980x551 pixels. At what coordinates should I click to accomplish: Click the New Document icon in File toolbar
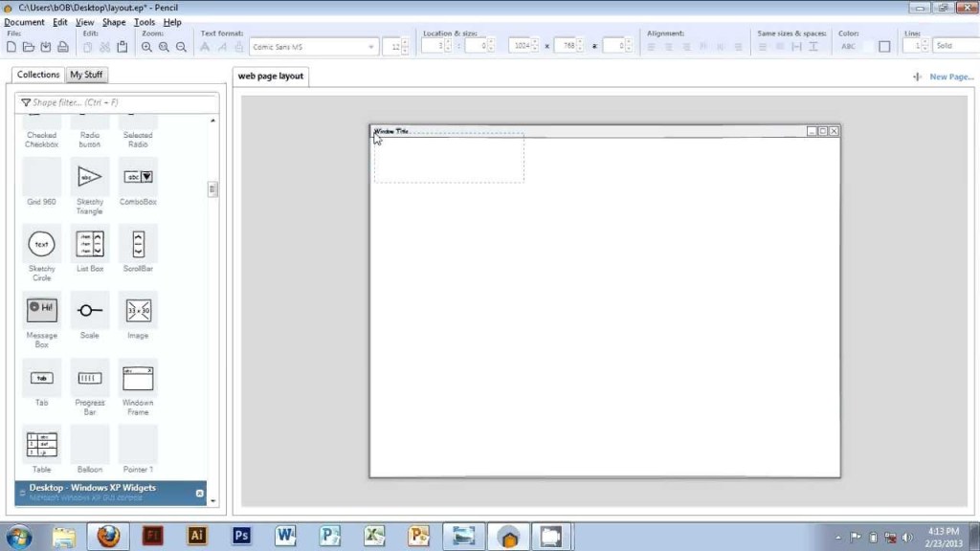12,47
